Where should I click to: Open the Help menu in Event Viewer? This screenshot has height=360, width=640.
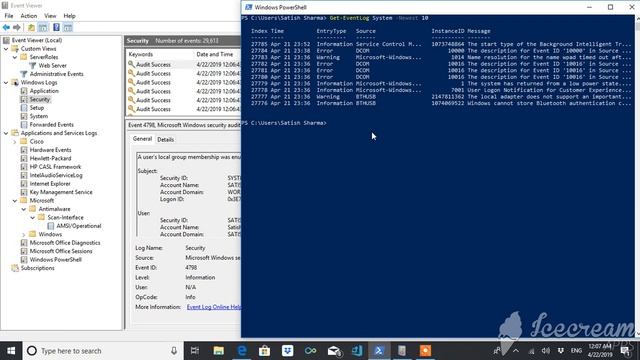point(69,16)
